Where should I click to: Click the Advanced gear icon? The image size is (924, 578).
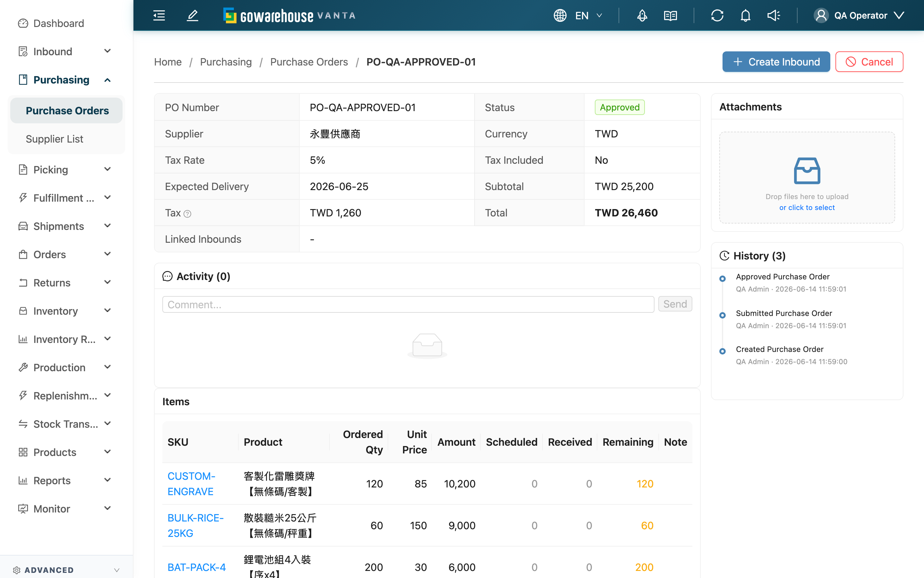pos(16,570)
